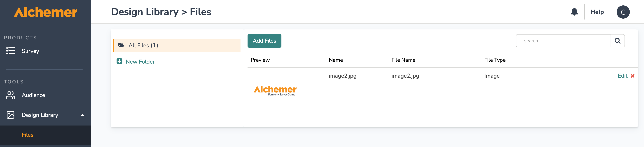The height and width of the screenshot is (147, 644).
Task: Click the Survey checklist icon
Action: tap(10, 51)
